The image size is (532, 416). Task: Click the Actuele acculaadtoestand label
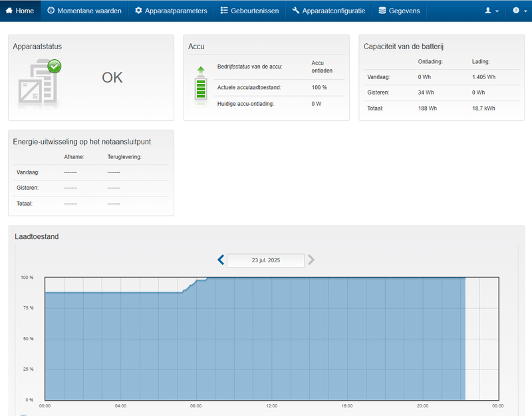pos(249,88)
